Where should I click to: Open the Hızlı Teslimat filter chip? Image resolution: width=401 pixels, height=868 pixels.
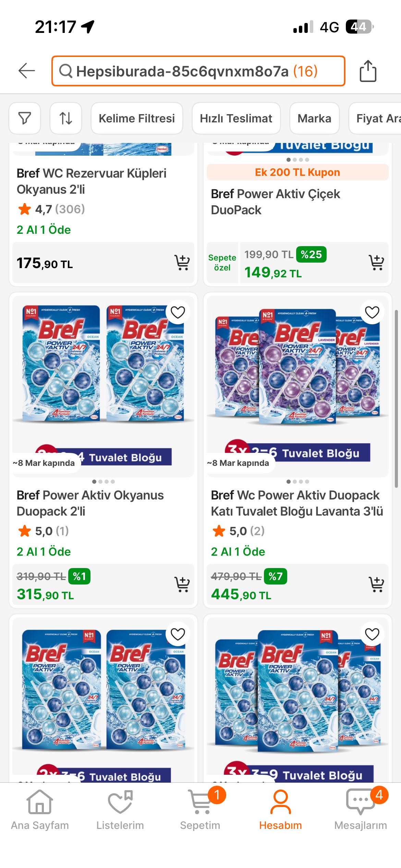point(236,118)
